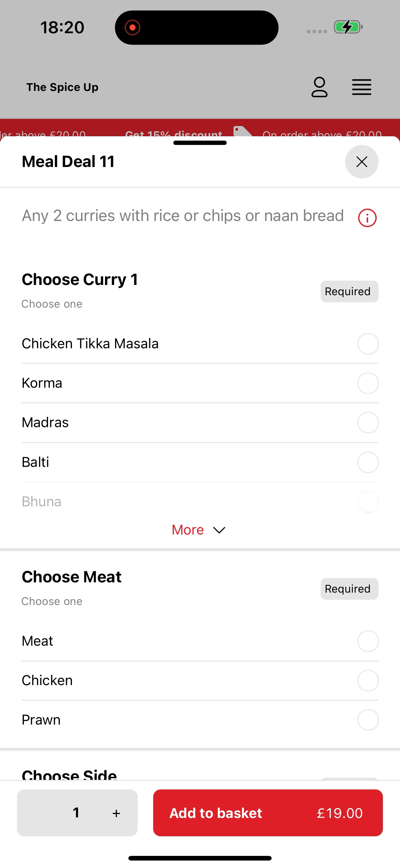Close the Meal Deal 11 sheet
The height and width of the screenshot is (868, 400).
click(x=362, y=162)
